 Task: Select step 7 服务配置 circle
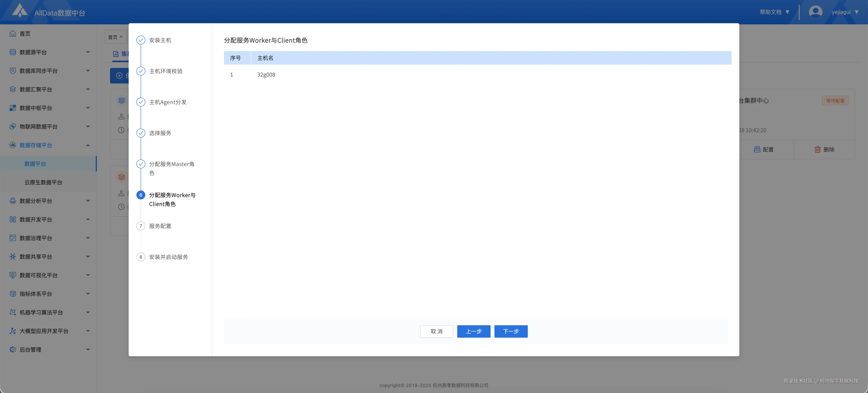pos(141,226)
